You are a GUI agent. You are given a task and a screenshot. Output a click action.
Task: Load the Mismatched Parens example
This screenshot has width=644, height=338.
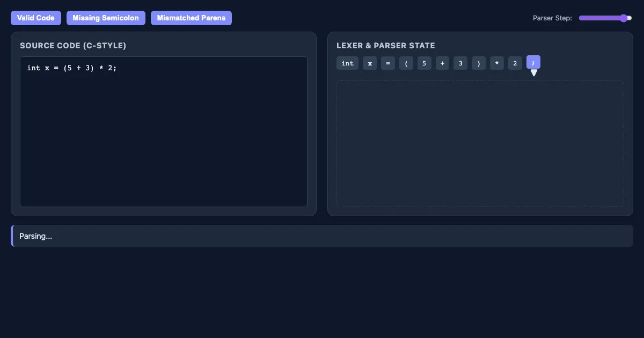pyautogui.click(x=191, y=18)
